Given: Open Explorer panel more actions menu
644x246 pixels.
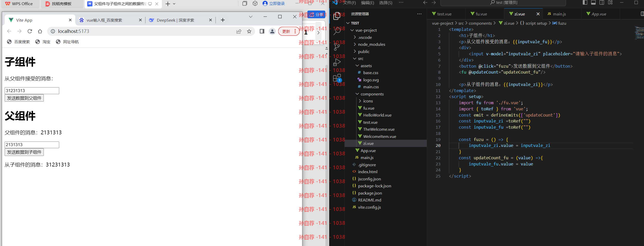Looking at the screenshot, I should [x=419, y=14].
